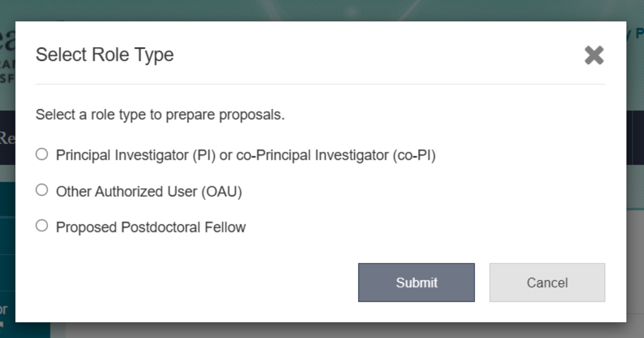Viewport: 644px width, 338px height.
Task: Click the PI or co-PI label text
Action: [246, 155]
